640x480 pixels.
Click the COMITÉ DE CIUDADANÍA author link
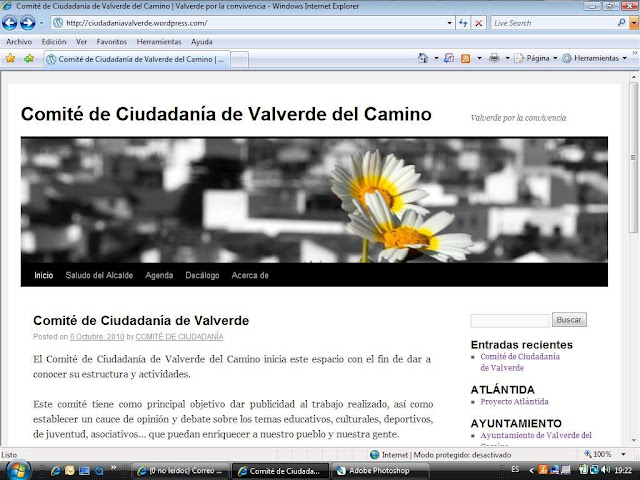click(179, 337)
